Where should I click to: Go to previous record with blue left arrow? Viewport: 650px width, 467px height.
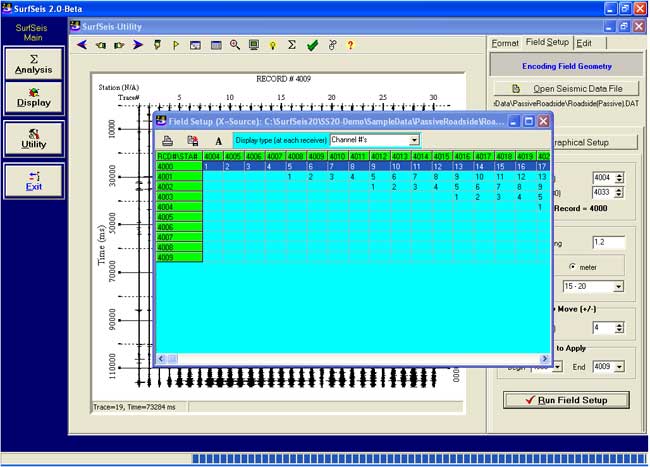pyautogui.click(x=82, y=45)
